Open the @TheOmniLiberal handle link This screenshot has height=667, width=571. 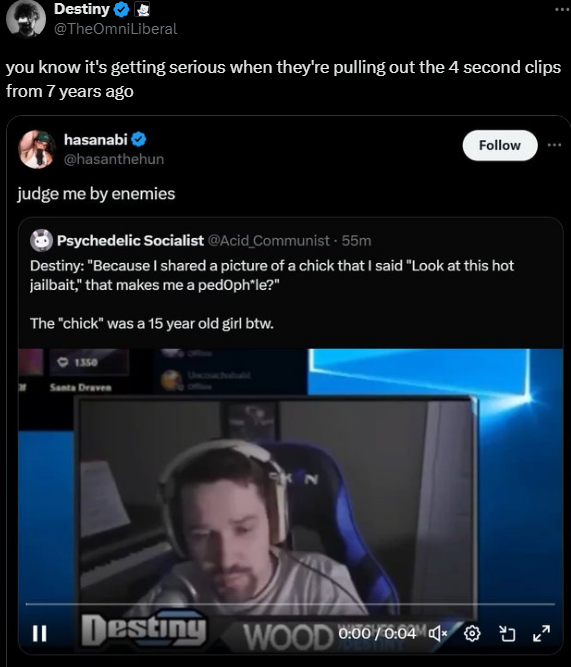tap(116, 29)
